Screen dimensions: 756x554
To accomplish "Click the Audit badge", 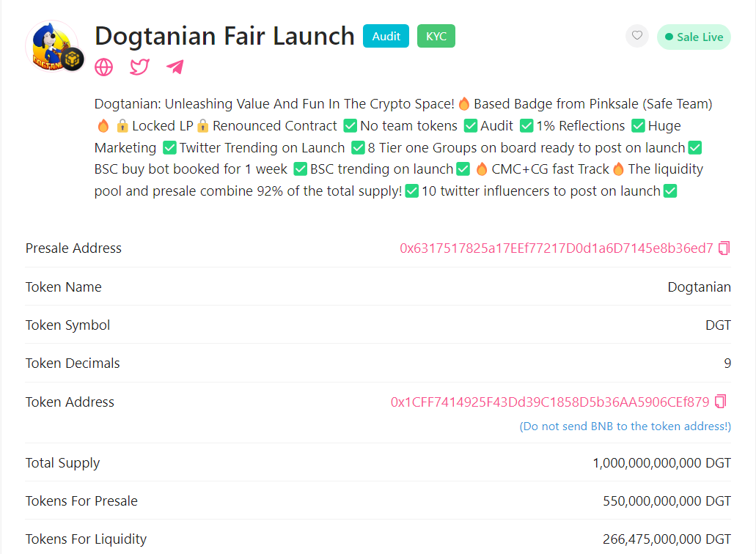I will click(386, 36).
